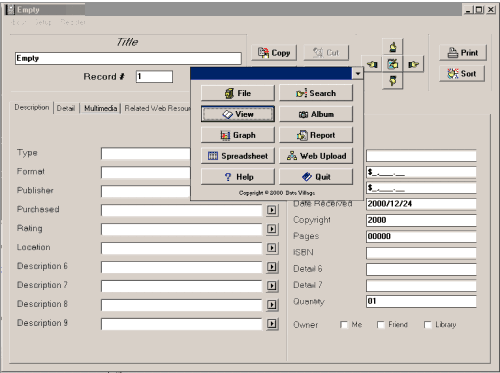Click the Rating input field
500x373 pixels.
182,229
